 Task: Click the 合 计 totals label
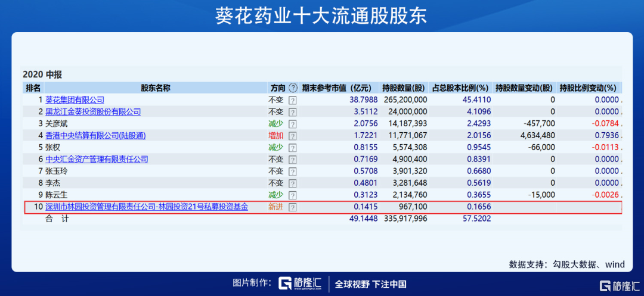tap(57, 219)
